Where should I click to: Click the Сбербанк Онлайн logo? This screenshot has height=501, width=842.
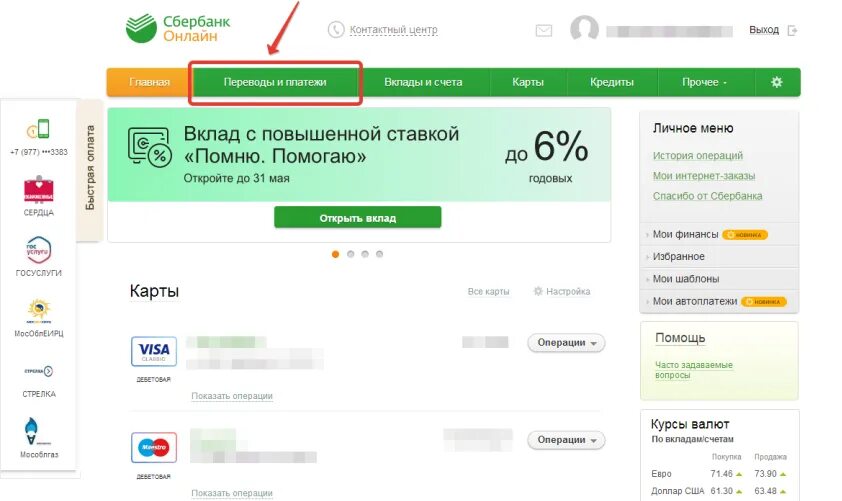point(178,28)
